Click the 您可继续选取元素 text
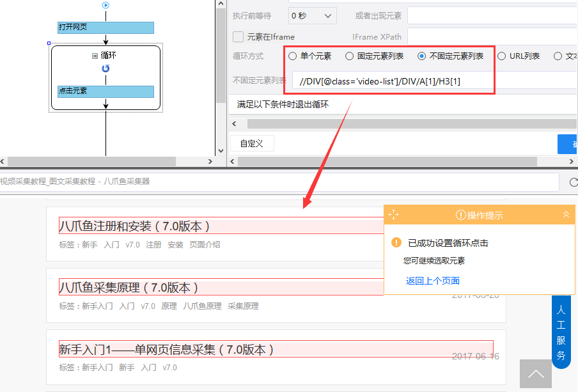The height and width of the screenshot is (392, 578). click(434, 261)
